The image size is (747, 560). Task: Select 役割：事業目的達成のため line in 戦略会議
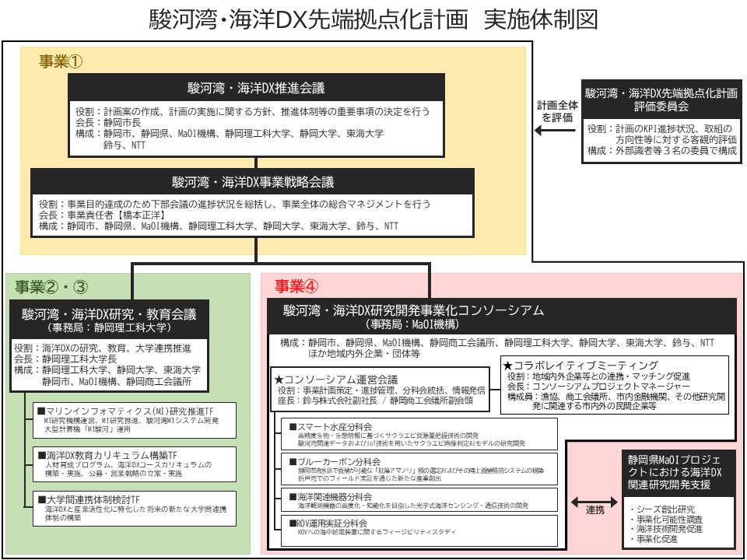(234, 204)
